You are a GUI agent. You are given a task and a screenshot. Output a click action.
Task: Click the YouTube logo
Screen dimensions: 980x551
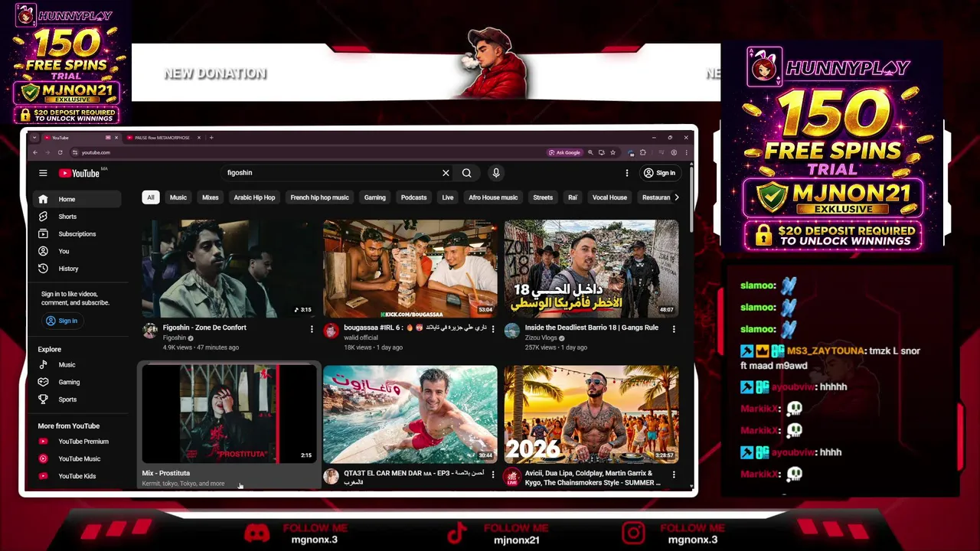80,173
